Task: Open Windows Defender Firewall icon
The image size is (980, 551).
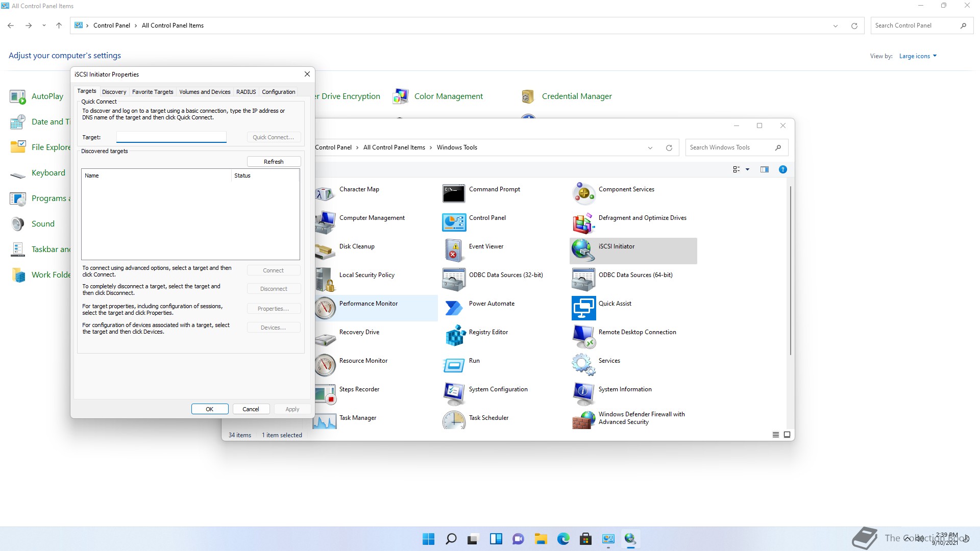Action: (x=583, y=420)
